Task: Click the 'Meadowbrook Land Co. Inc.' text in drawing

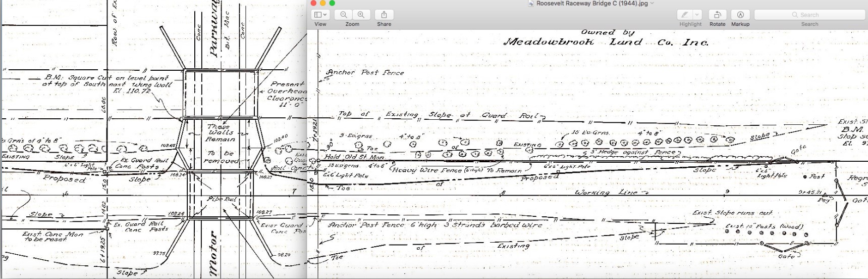Action: (x=606, y=42)
